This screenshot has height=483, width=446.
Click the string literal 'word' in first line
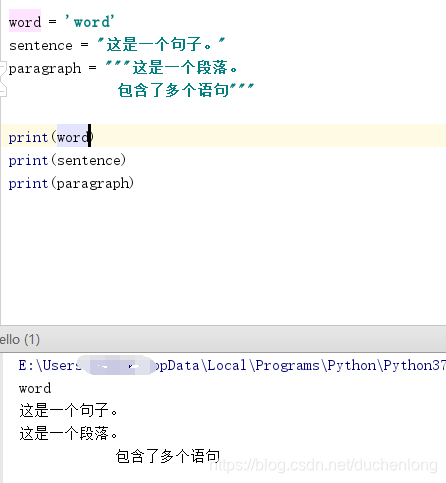[90, 22]
